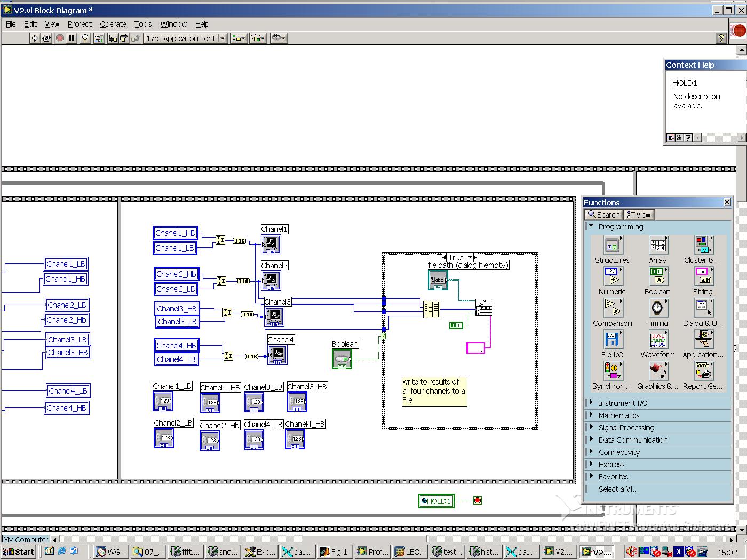
Task: Collapse the Programming category
Action: (x=591, y=226)
